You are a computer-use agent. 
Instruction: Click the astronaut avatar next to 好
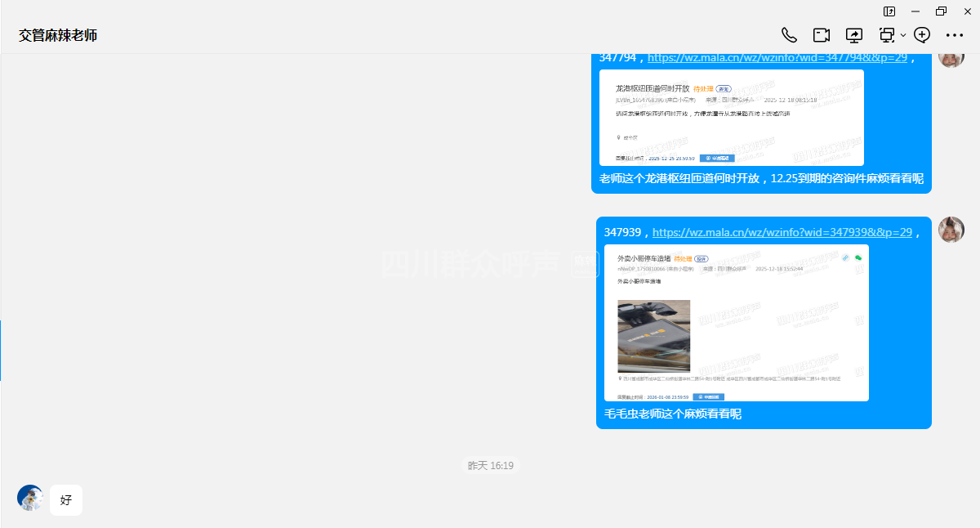[30, 498]
